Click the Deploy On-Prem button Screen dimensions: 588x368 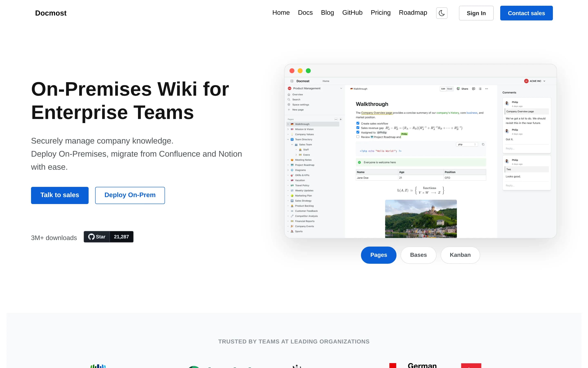click(130, 195)
